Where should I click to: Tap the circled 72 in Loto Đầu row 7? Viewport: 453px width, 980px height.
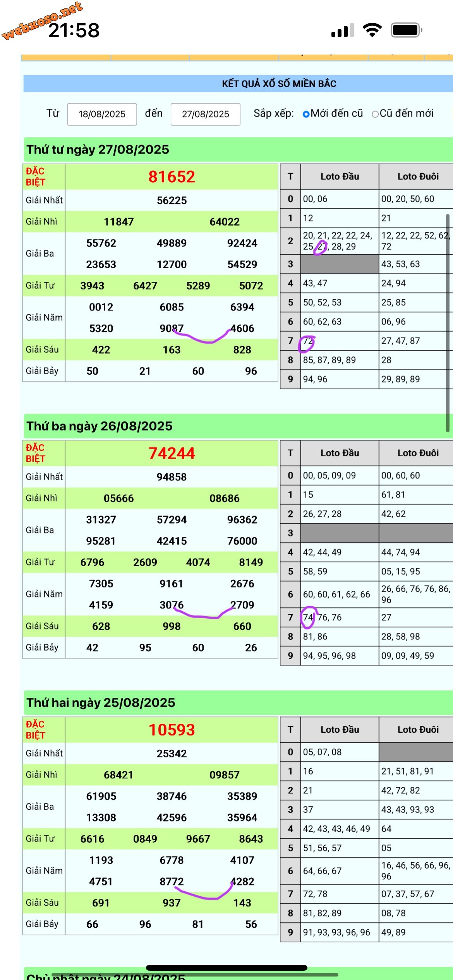(308, 341)
